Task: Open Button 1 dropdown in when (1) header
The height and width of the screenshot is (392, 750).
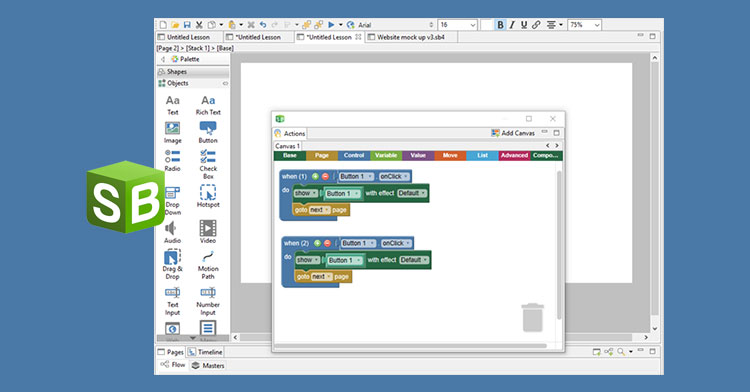Action: (357, 176)
